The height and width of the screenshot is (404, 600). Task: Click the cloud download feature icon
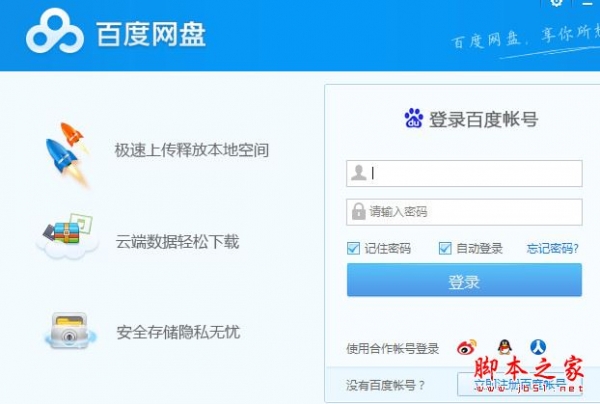68,237
